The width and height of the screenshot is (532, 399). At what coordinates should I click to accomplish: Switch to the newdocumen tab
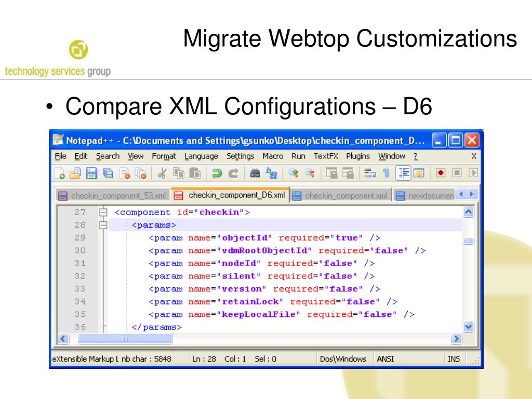point(424,196)
